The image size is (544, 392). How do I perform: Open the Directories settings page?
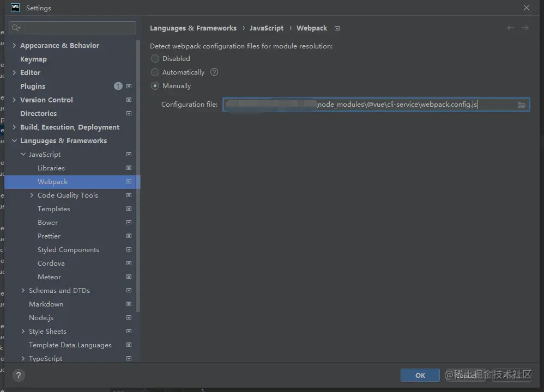pos(38,114)
